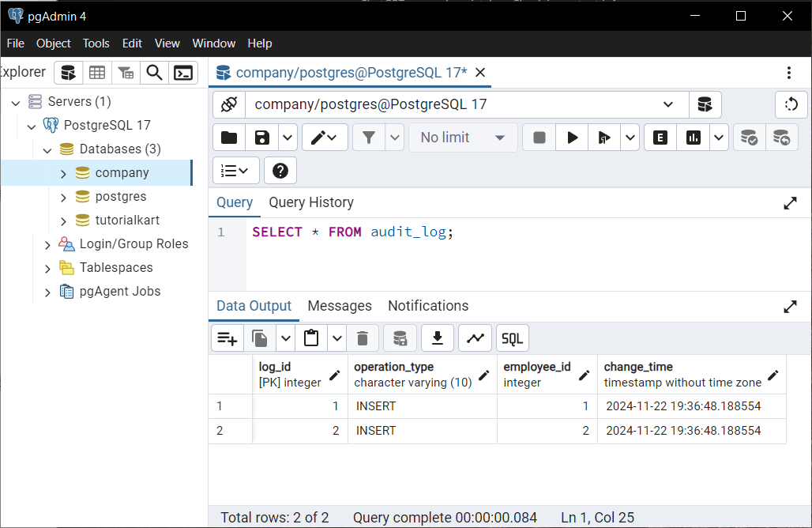812x528 pixels.
Task: Open the No limit rows dropdown
Action: tap(463, 138)
